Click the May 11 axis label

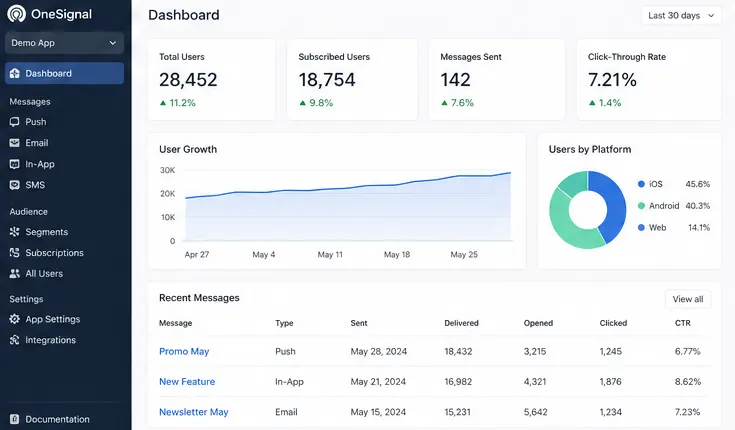(330, 255)
